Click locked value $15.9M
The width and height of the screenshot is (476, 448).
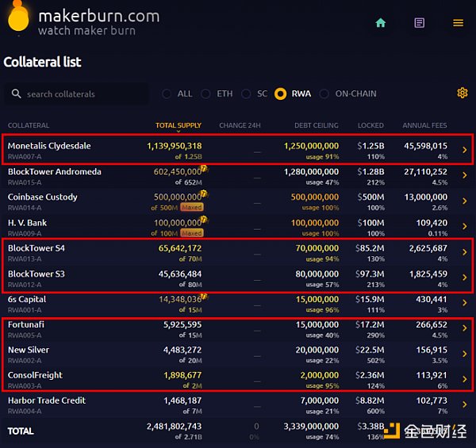click(370, 300)
